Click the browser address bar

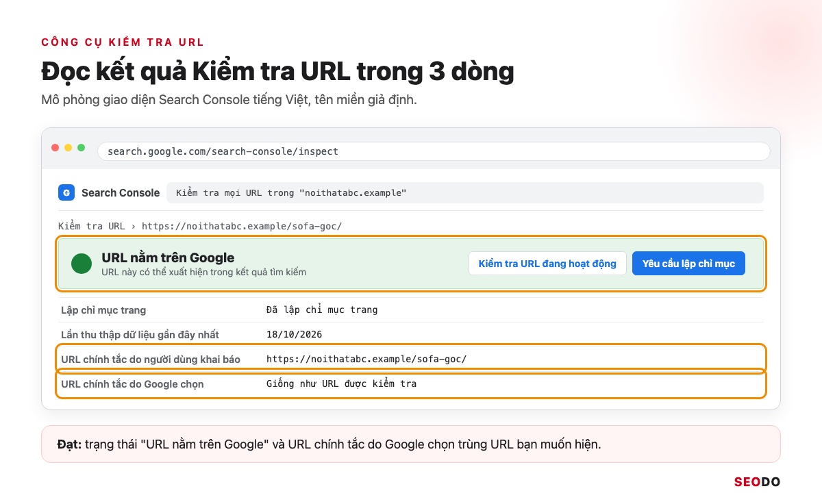(434, 151)
